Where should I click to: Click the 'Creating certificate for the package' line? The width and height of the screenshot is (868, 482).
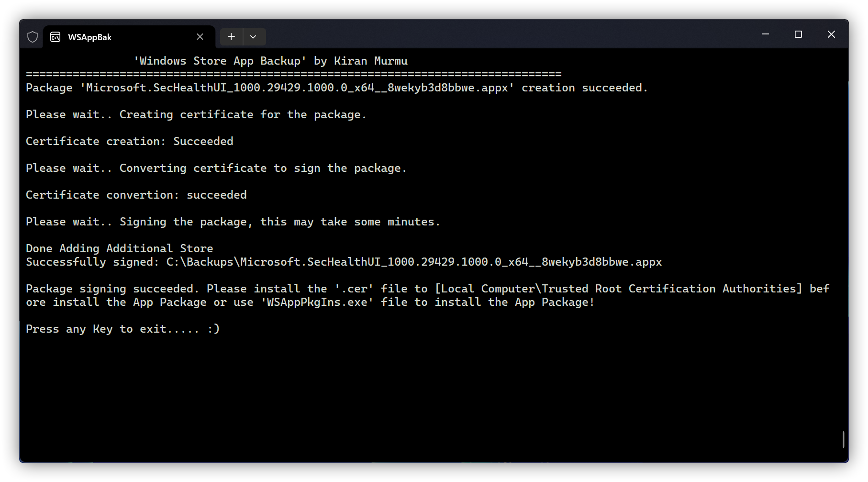196,115
